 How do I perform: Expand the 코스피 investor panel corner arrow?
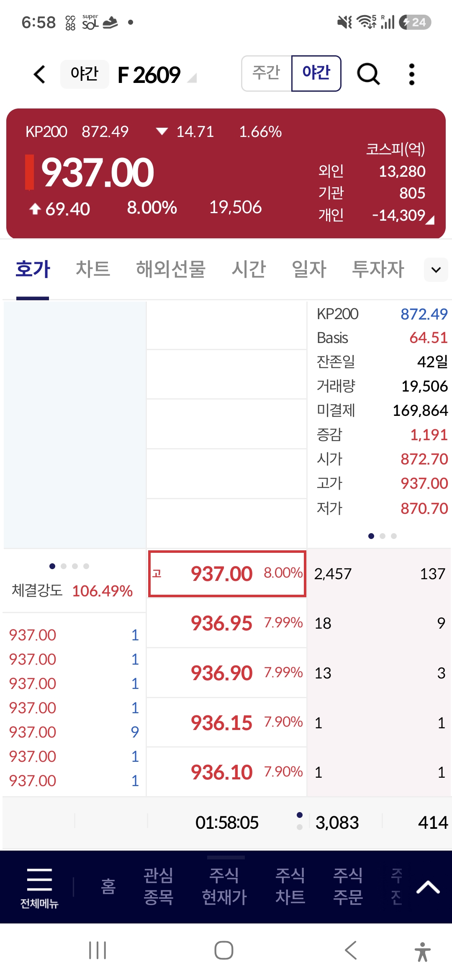coord(430,220)
